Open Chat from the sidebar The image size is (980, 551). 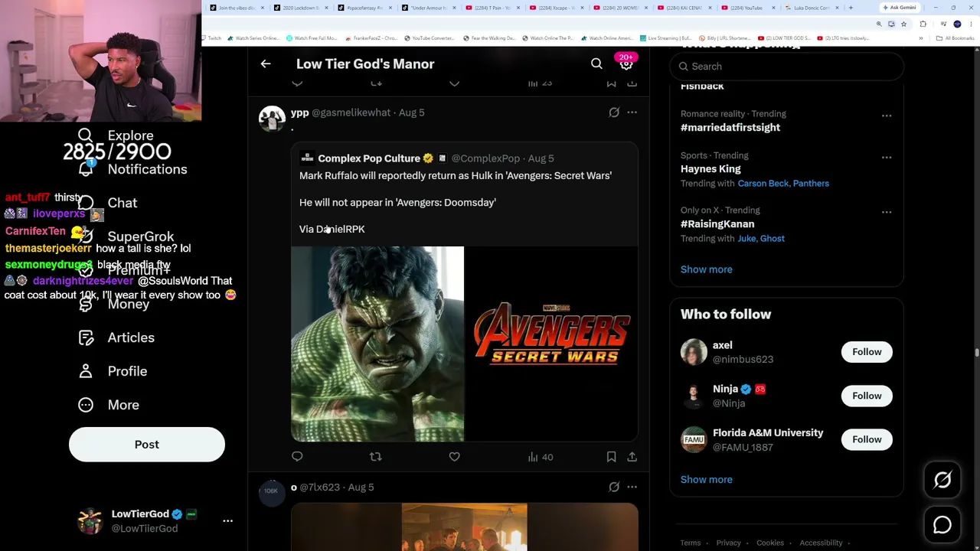(x=108, y=203)
